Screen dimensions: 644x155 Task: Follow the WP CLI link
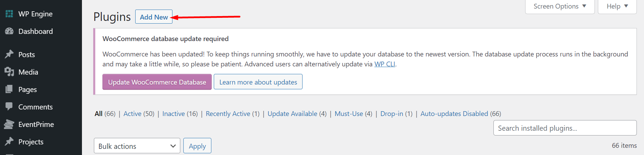(384, 64)
